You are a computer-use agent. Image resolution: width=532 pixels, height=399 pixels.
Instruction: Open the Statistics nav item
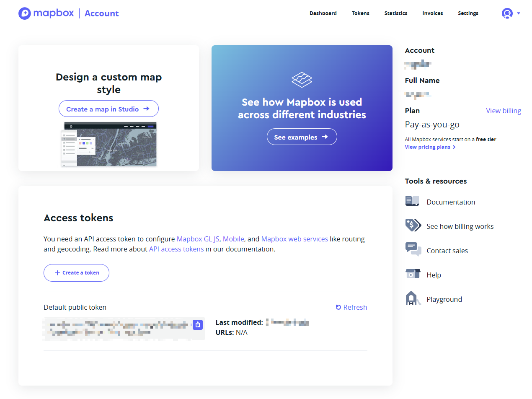click(395, 13)
